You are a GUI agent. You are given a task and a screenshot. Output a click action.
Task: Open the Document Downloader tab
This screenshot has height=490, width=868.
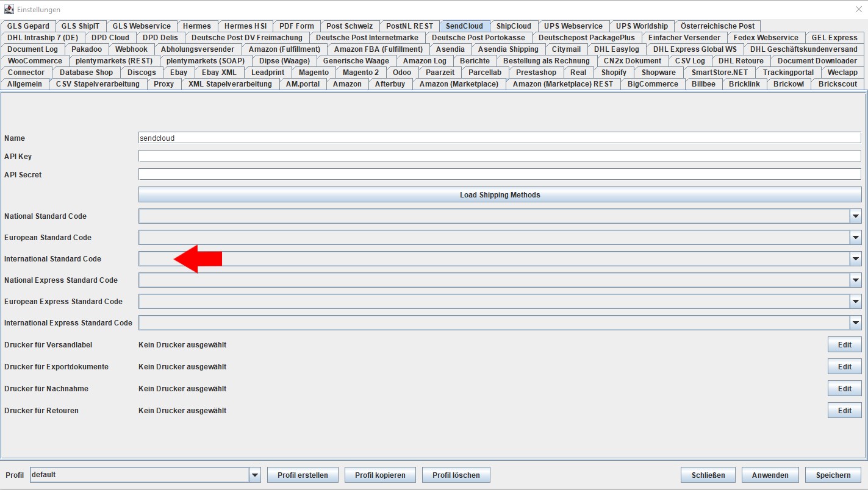(817, 61)
